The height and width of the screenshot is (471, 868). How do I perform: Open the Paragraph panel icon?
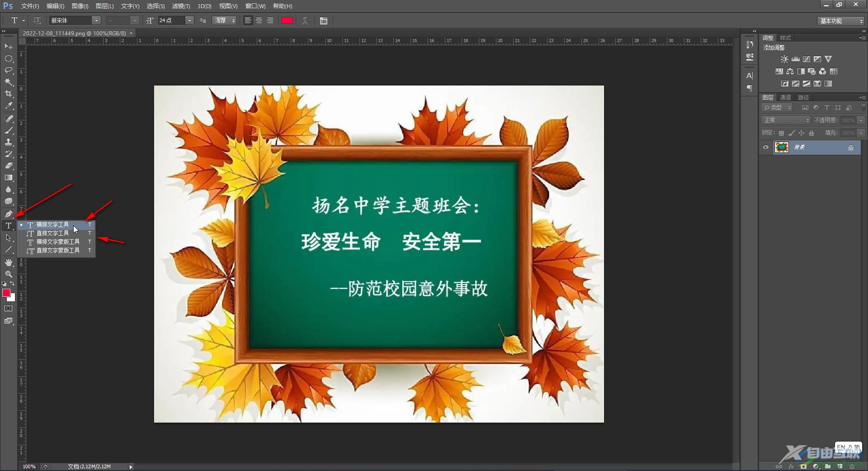point(750,88)
